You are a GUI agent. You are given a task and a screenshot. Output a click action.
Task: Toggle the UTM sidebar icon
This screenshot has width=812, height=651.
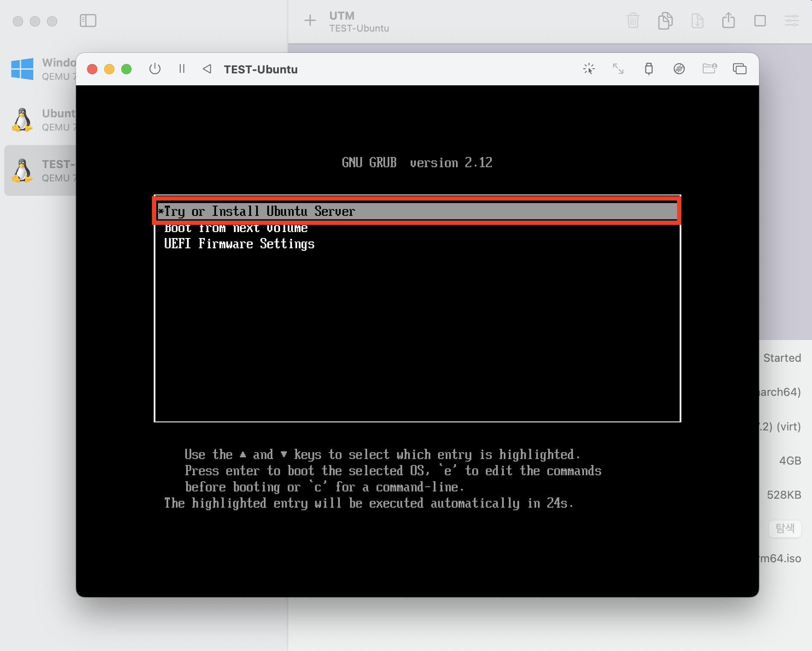coord(88,20)
